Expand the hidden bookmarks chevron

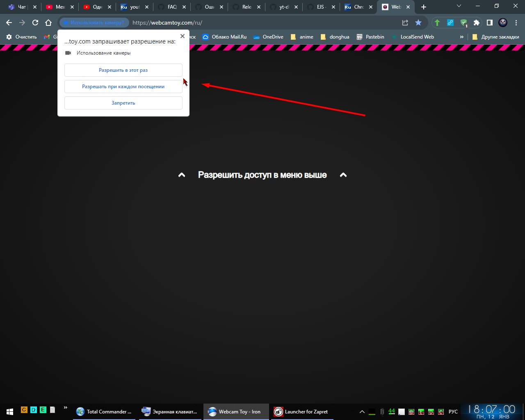461,37
